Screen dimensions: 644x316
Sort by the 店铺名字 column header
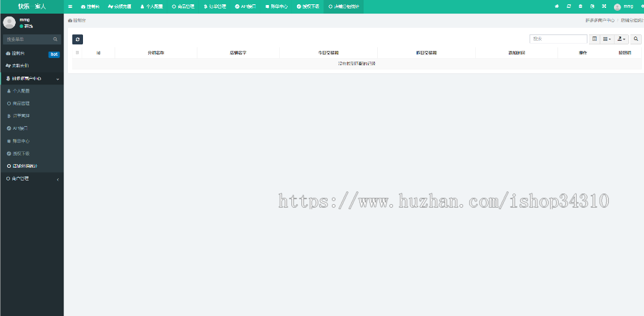238,53
